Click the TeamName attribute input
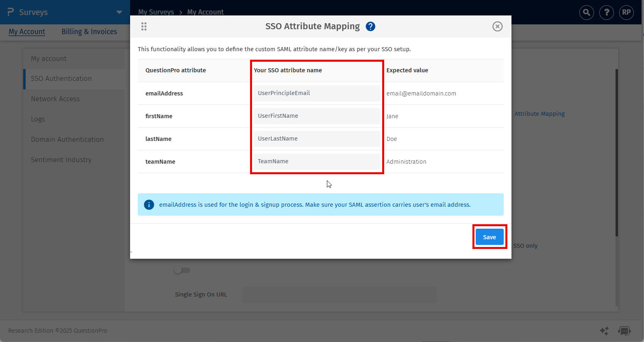The width and height of the screenshot is (644, 342). (x=317, y=162)
